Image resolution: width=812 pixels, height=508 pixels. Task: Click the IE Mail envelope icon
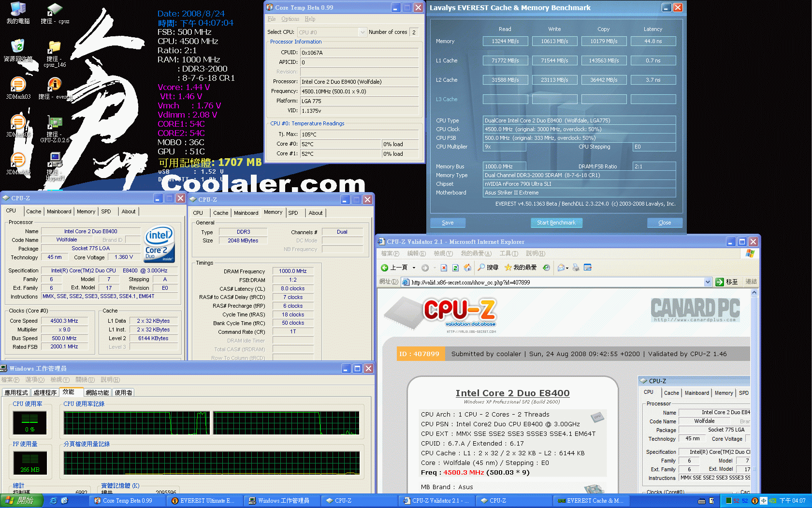coord(561,268)
